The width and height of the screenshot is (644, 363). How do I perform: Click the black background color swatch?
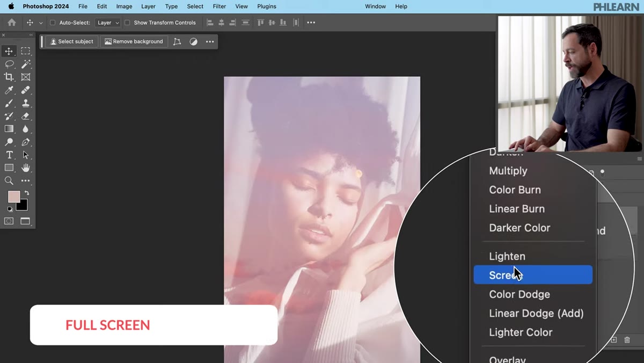[23, 206]
